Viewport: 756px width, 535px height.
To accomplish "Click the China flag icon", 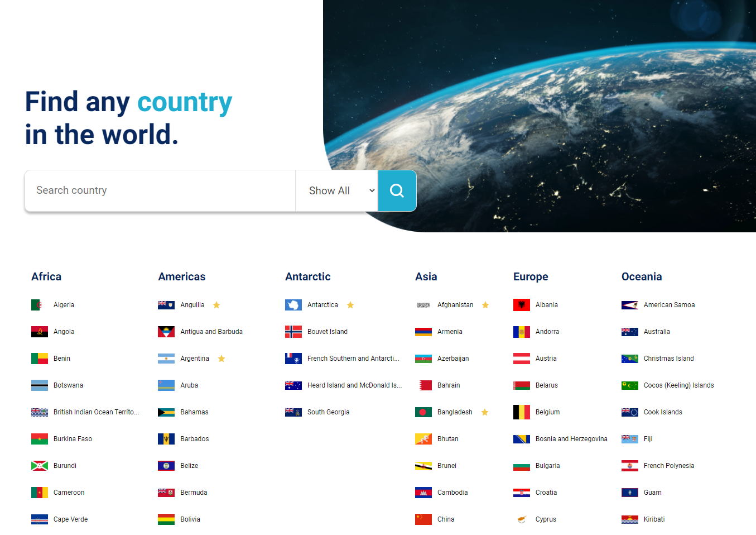I will click(x=423, y=519).
